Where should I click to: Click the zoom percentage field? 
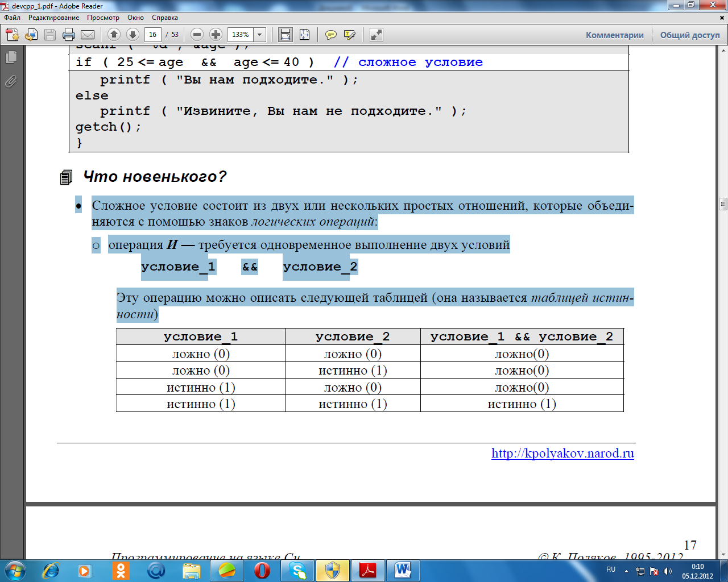[241, 35]
